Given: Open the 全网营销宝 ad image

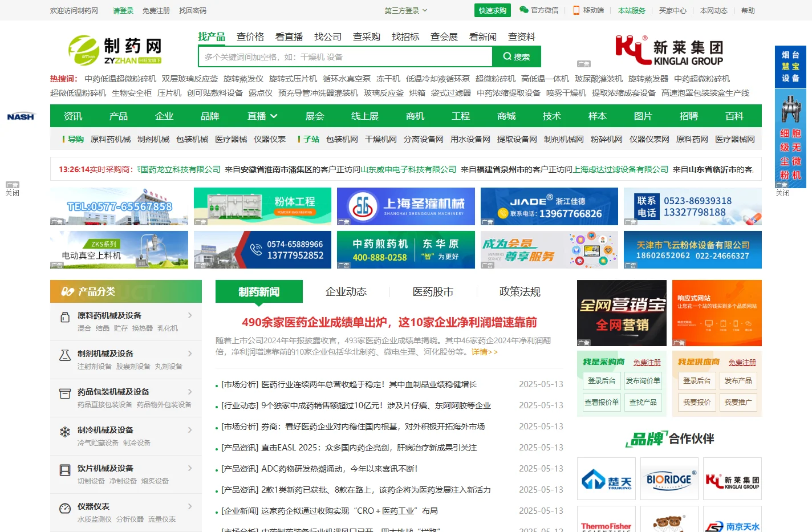Looking at the screenshot, I should pos(622,313).
